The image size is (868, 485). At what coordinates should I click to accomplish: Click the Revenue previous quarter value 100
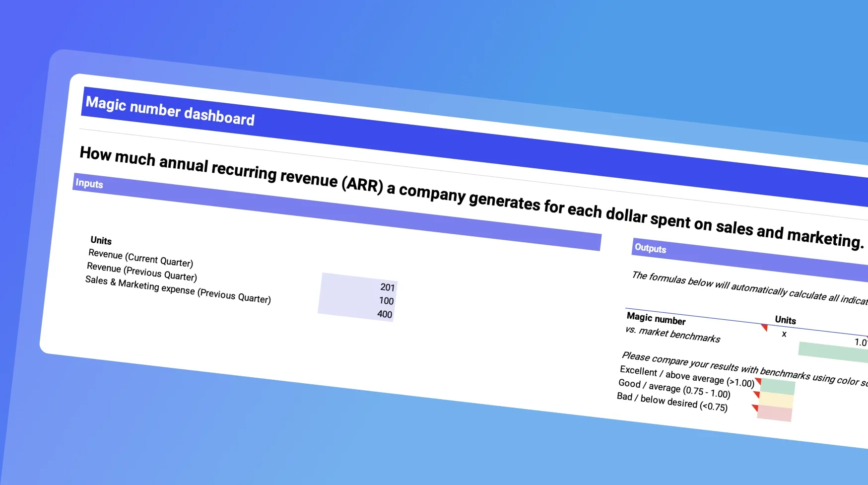pos(386,300)
